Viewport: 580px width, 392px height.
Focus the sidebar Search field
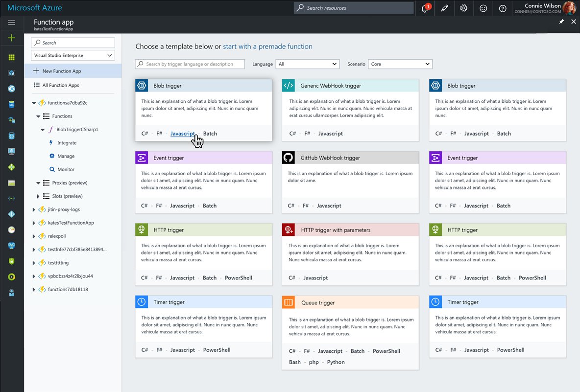tap(73, 43)
